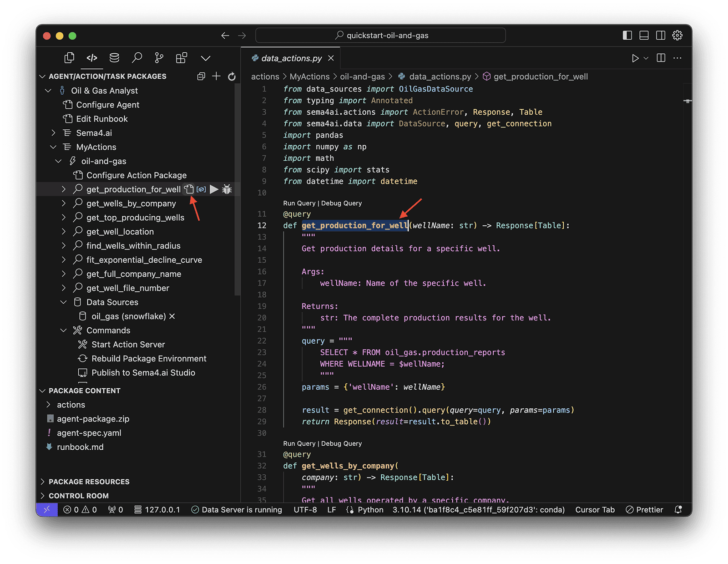Select the data_actions.py editor tab
This screenshot has width=728, height=564.
pos(291,58)
